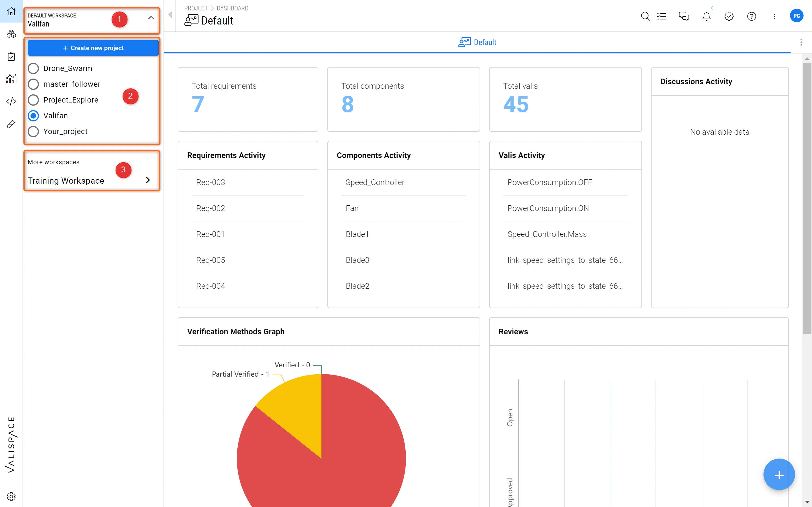The height and width of the screenshot is (507, 812).
Task: Open the scripting code icon in sidebar
Action: click(x=11, y=101)
